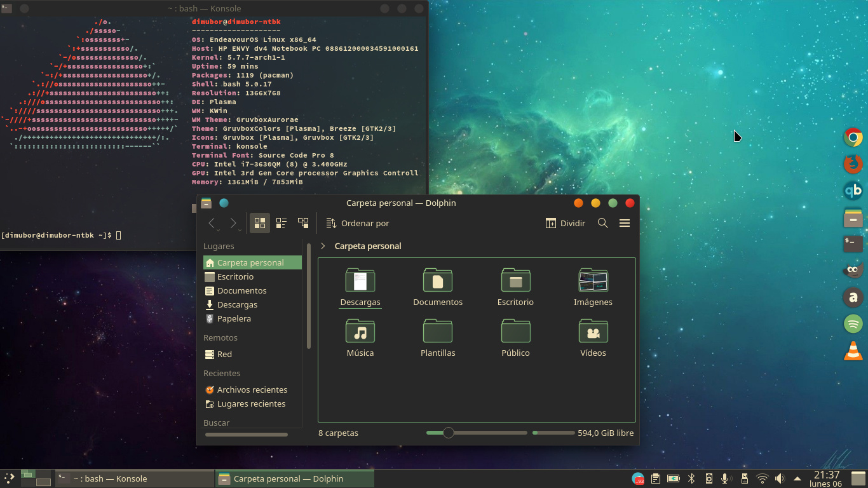Select the Plantillas folder icon
The height and width of the screenshot is (488, 868).
tap(438, 331)
